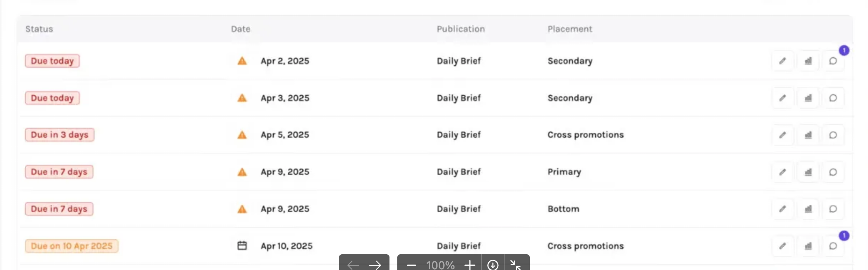Click warning triangle next to Apr 2, 2025

coord(242,61)
